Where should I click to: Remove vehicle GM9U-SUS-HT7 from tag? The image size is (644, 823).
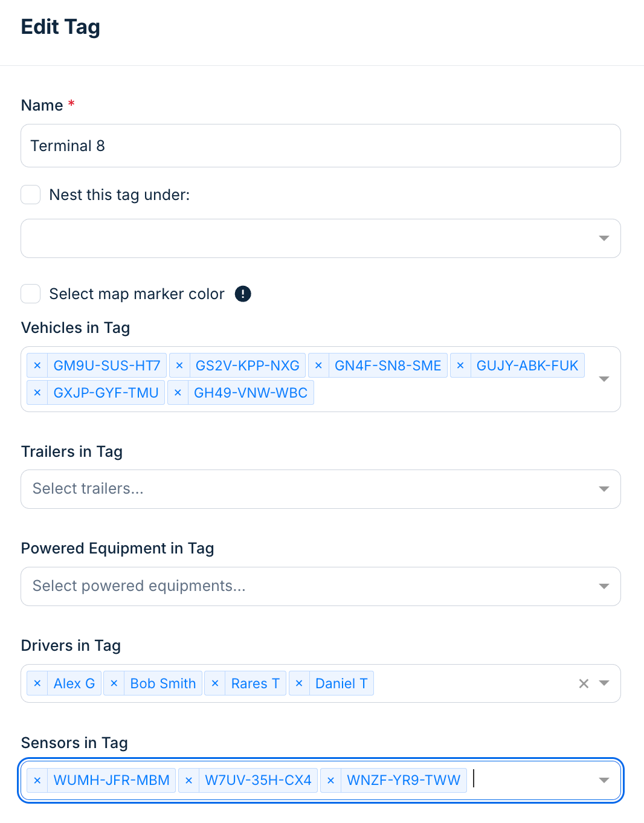coord(37,366)
